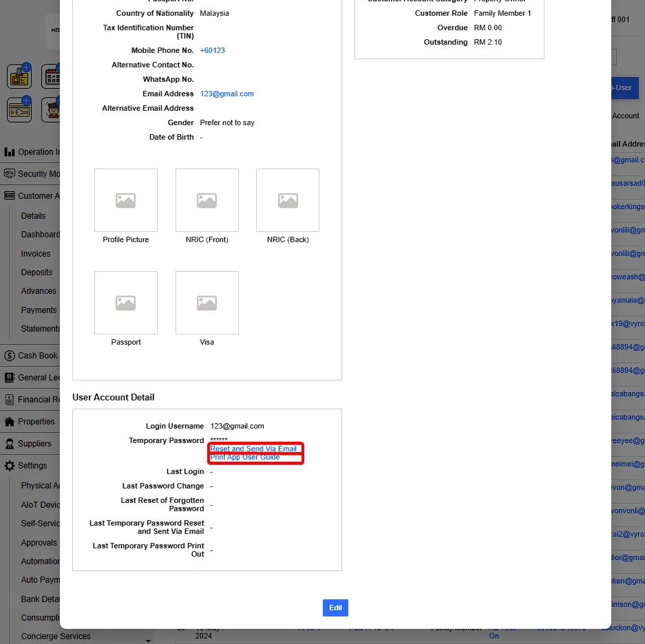Open Details under Customer Accounts
The image size is (645, 644).
coord(33,216)
